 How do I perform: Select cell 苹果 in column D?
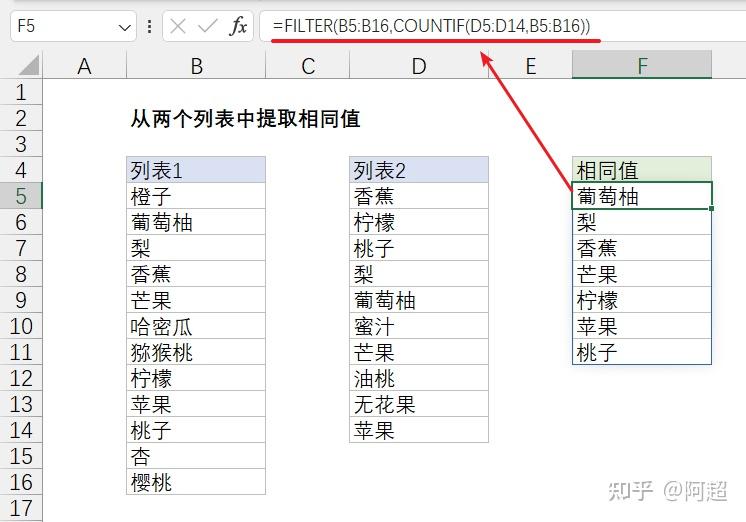pyautogui.click(x=419, y=430)
